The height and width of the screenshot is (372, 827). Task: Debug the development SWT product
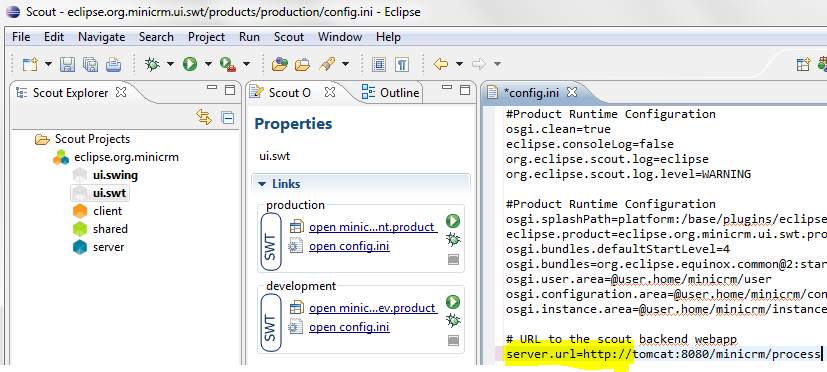click(x=453, y=321)
